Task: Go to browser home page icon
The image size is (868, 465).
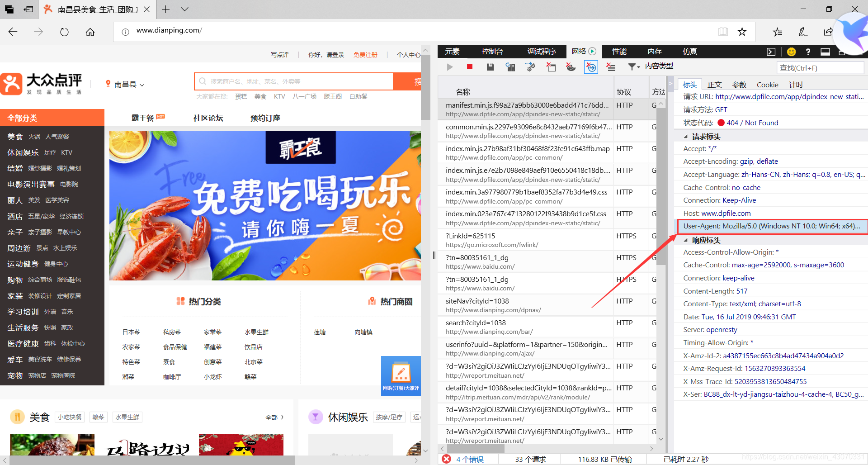Action: (90, 32)
